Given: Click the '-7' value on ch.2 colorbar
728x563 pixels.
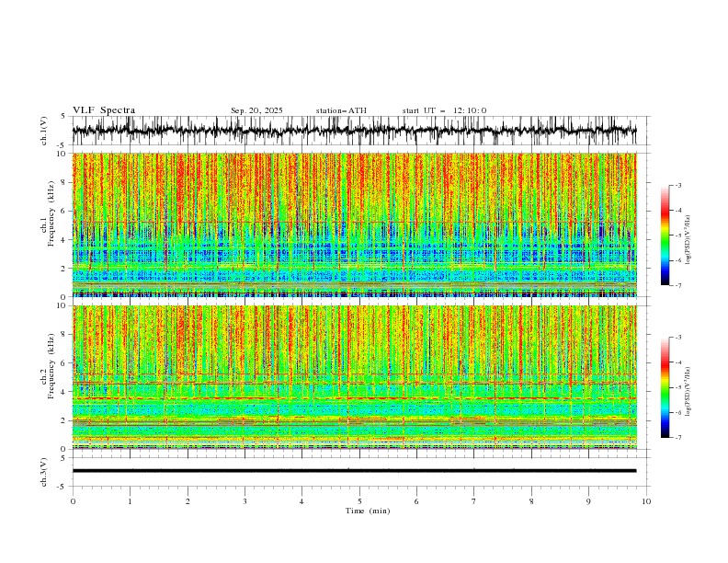Looking at the screenshot, I should [678, 438].
